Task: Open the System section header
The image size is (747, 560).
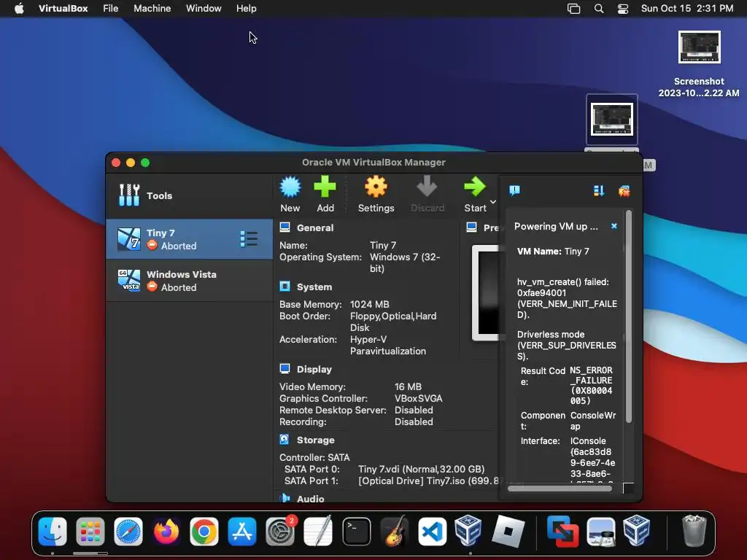Action: (x=314, y=287)
